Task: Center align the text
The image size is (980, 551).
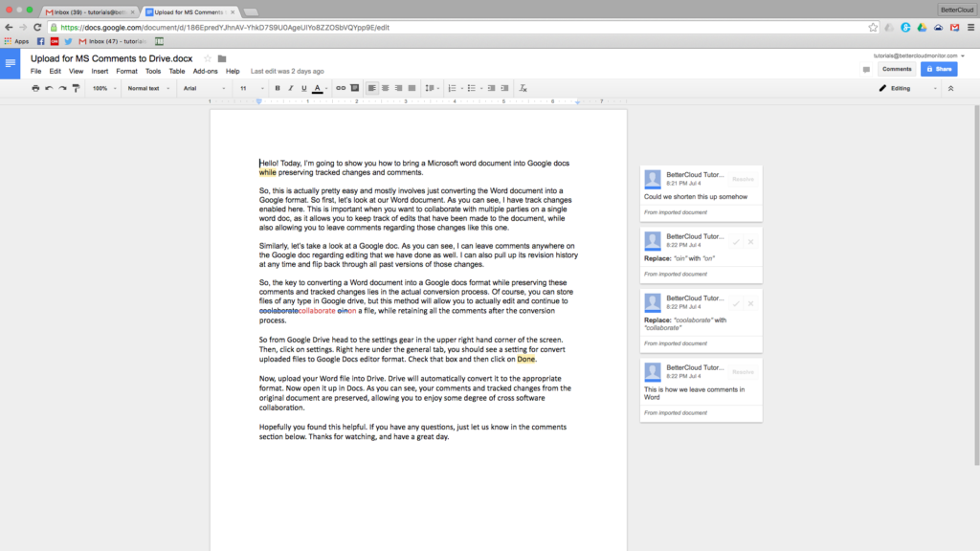Action: [x=386, y=88]
